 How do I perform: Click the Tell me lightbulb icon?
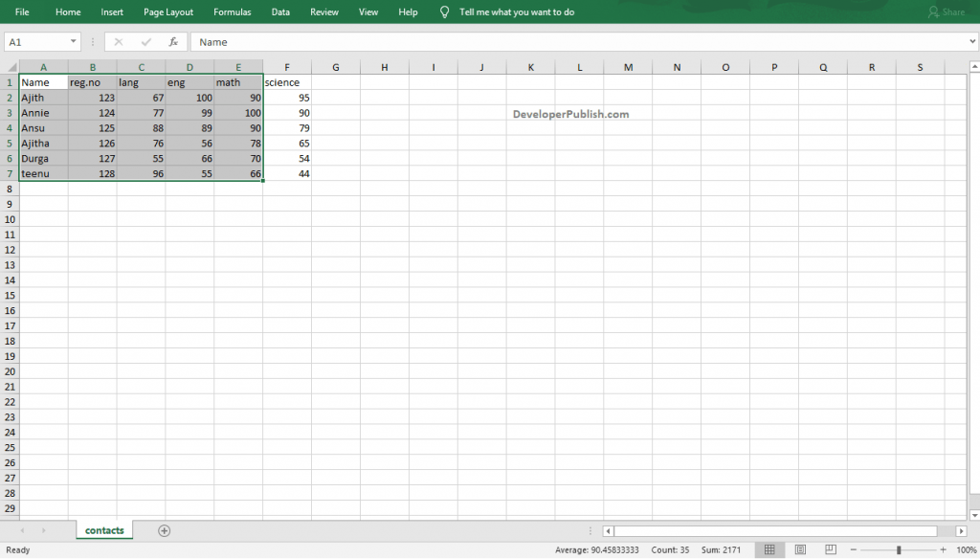pos(444,11)
